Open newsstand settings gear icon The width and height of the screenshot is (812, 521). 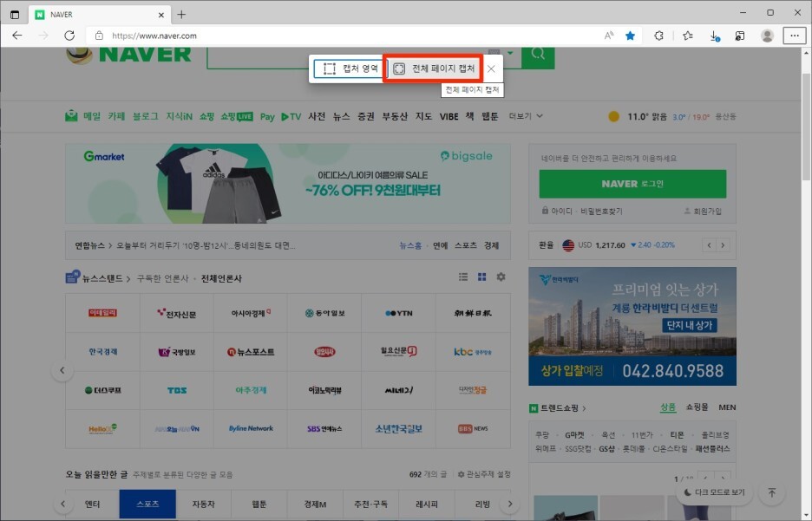[x=501, y=277]
